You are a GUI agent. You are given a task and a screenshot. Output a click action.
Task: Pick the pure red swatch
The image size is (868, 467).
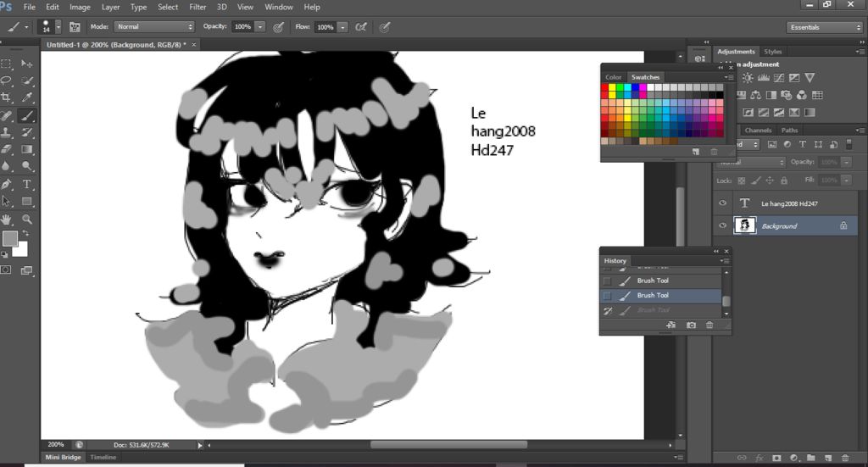click(605, 87)
